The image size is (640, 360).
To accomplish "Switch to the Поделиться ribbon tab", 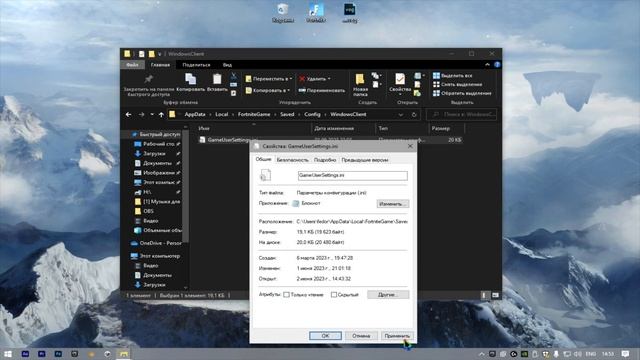I will (x=196, y=64).
